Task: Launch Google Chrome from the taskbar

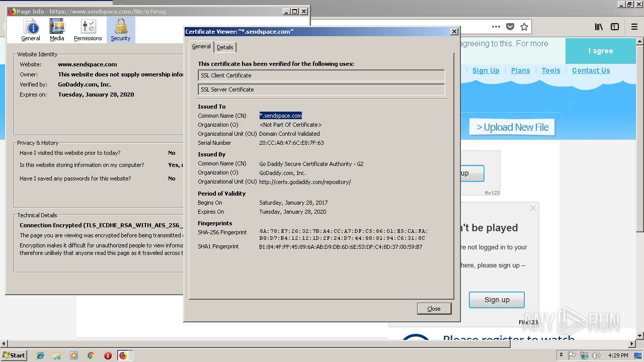Action: pos(91,355)
